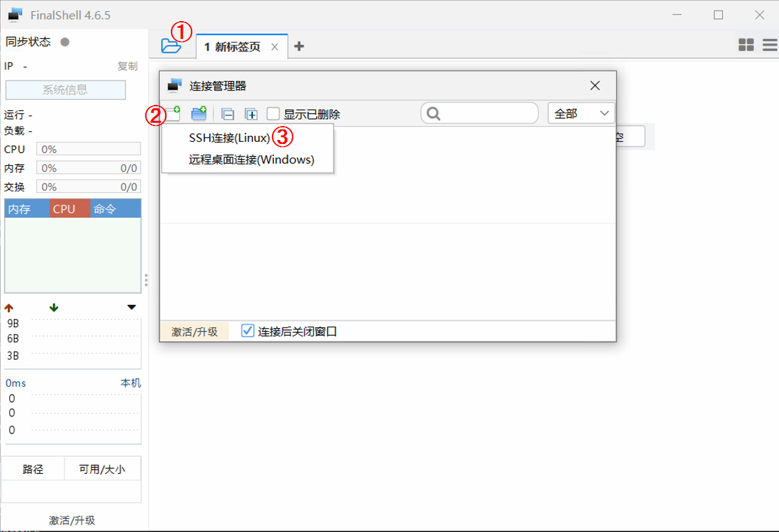Click the 9B network scale label
The width and height of the screenshot is (779, 532).
tap(13, 323)
